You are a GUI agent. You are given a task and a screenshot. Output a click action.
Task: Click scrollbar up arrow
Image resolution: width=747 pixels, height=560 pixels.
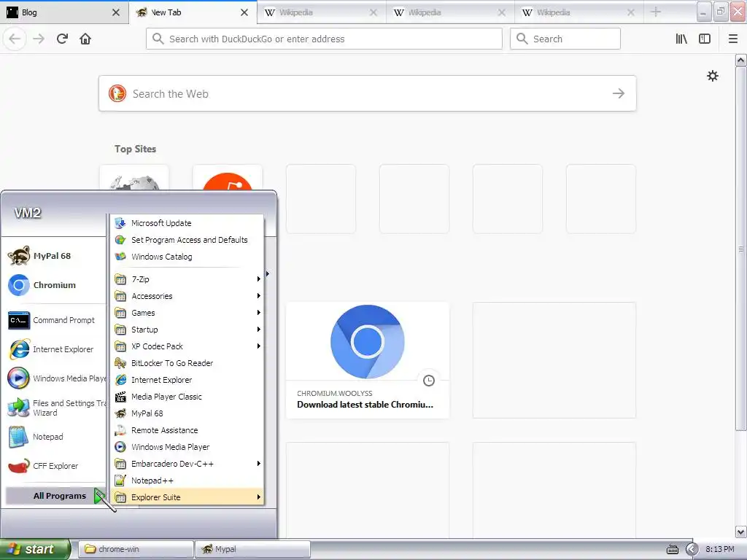pos(740,60)
